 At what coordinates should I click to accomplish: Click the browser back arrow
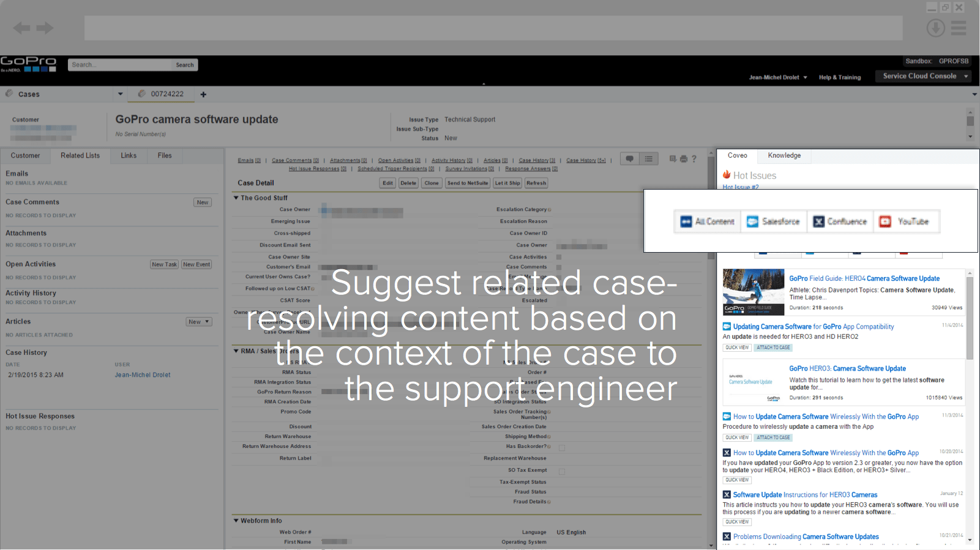[21, 28]
